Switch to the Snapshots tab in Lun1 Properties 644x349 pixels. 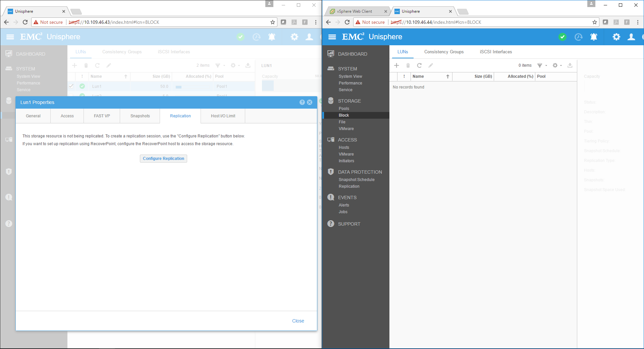(x=140, y=116)
